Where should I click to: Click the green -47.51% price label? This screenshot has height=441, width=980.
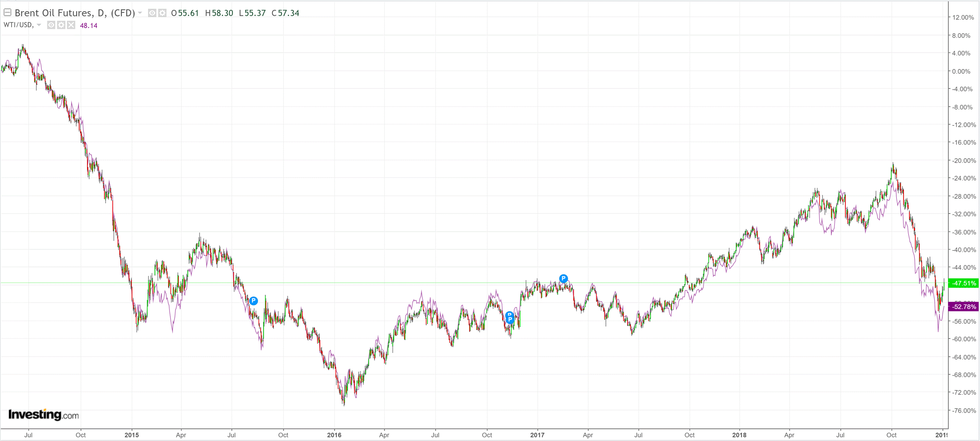coord(963,283)
